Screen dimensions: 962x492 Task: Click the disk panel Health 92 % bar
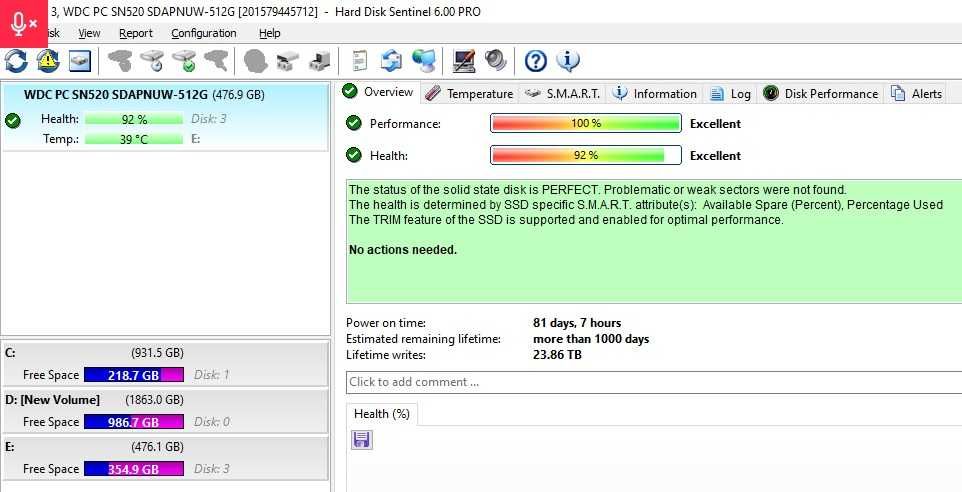point(134,119)
